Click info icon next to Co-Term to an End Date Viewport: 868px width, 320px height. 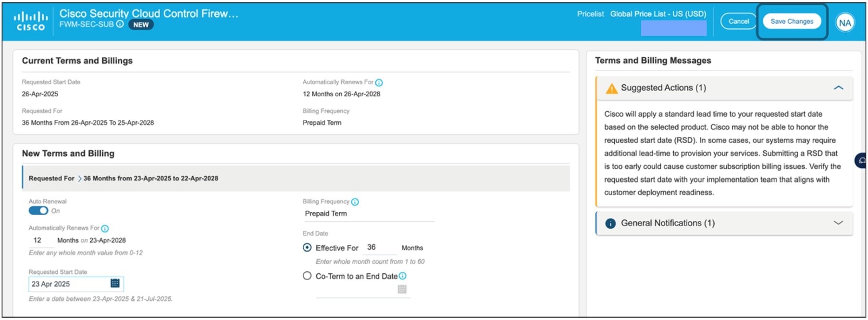click(x=403, y=276)
